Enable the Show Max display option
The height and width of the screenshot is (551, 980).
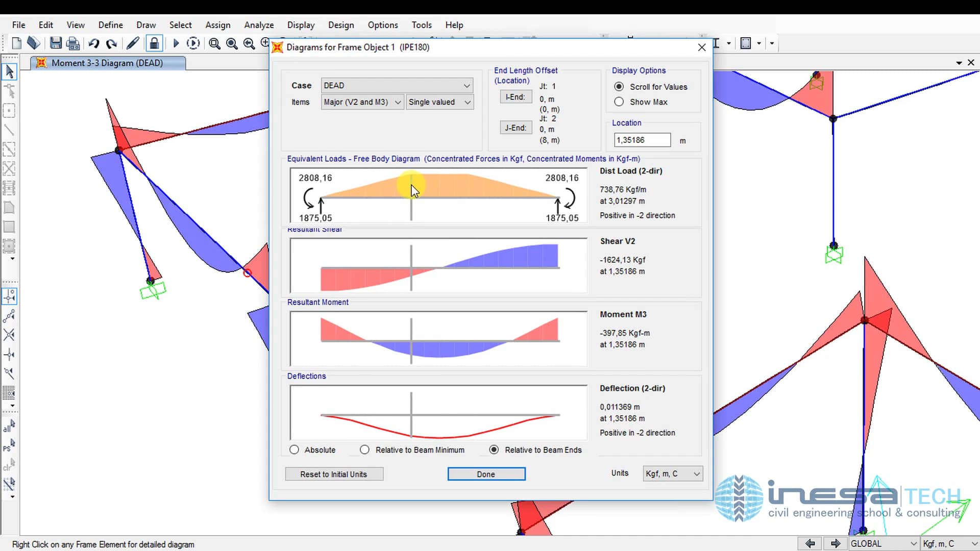pos(619,102)
